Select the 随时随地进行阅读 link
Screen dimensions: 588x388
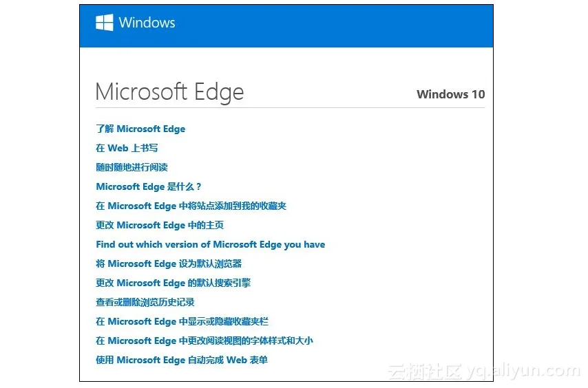coord(132,167)
